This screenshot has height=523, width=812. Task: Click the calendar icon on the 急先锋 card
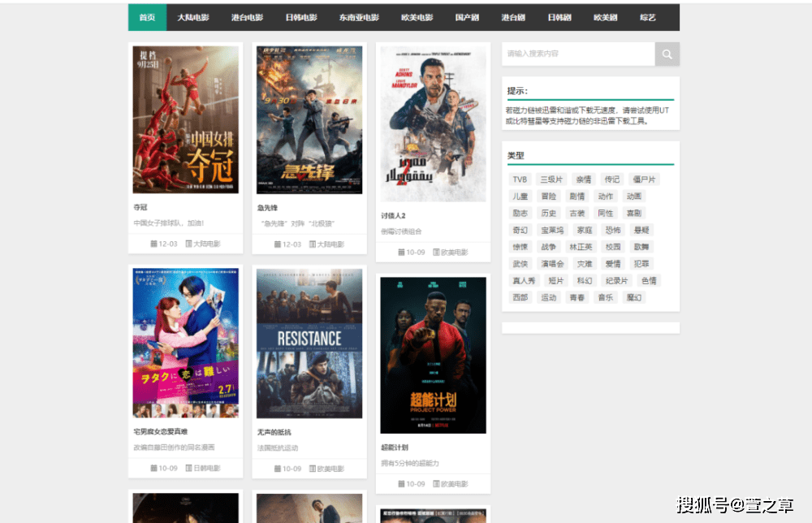(x=278, y=244)
